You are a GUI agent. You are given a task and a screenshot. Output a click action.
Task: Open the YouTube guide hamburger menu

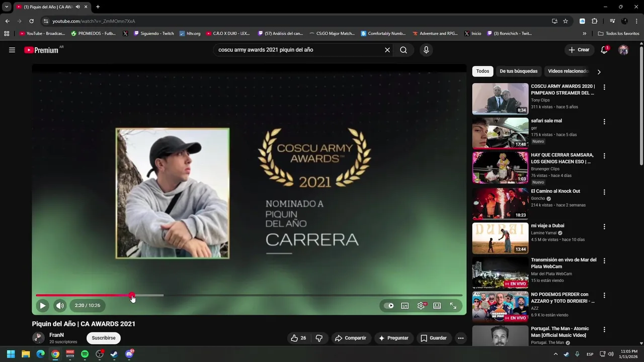pyautogui.click(x=12, y=50)
